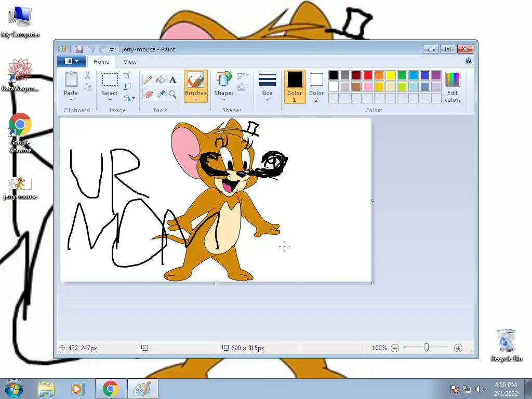Open the Size line thickness dropdown
Screen dimensions: 532x399
(267, 87)
